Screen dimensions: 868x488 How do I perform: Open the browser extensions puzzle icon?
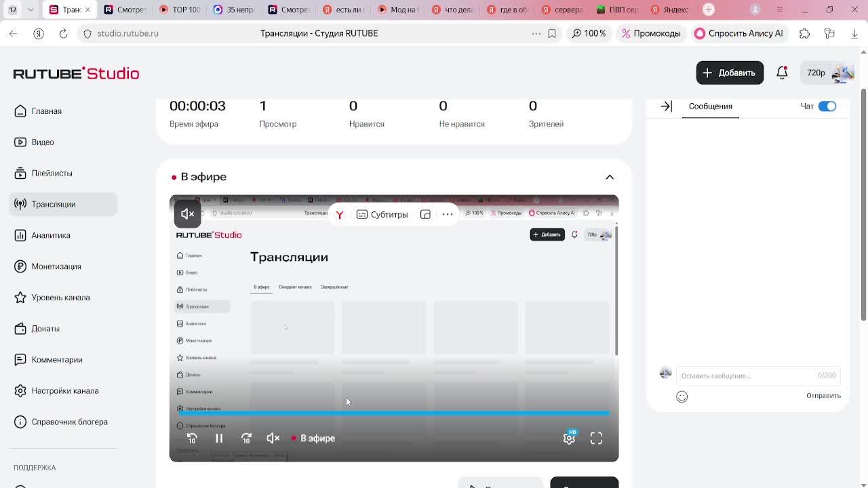804,33
